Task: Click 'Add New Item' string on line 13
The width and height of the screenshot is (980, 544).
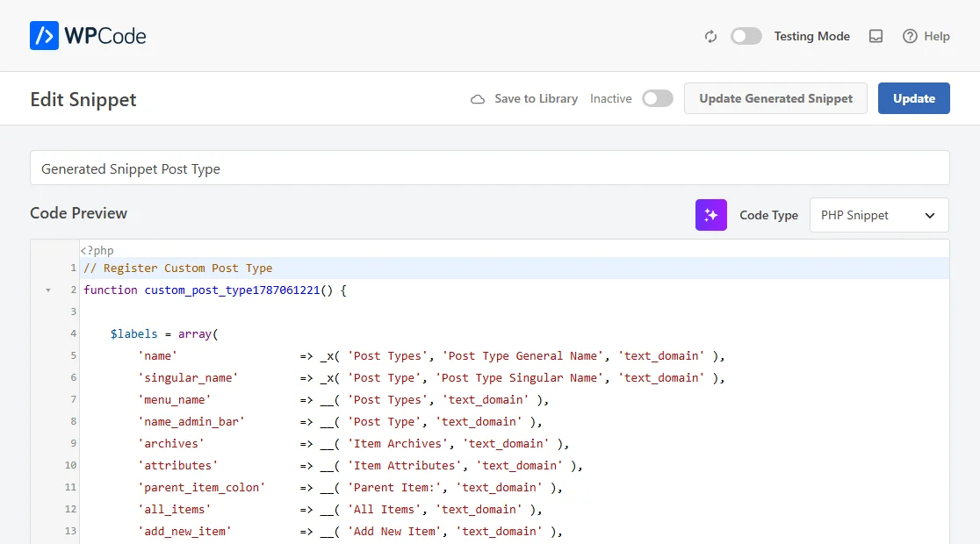Action: point(394,531)
